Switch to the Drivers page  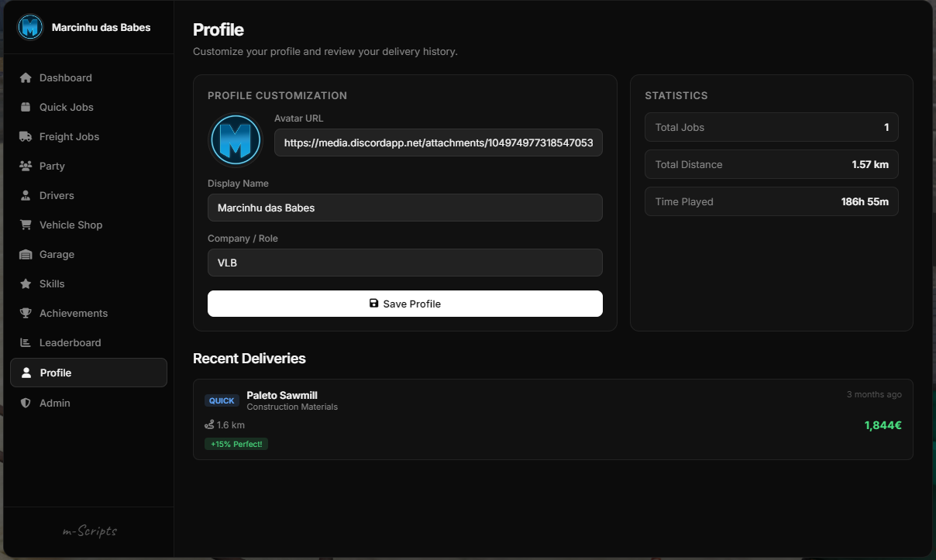coord(88,195)
